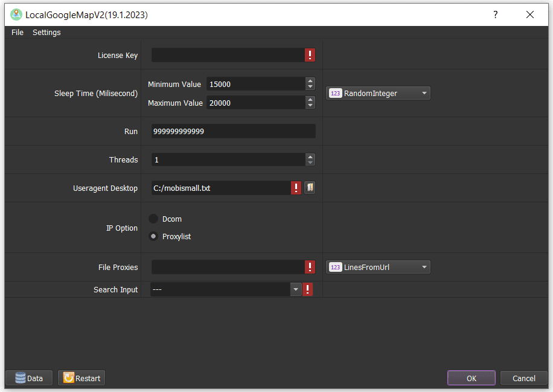The image size is (553, 392).
Task: Click the Sleep Time (Milisecond) label
Action: (96, 94)
